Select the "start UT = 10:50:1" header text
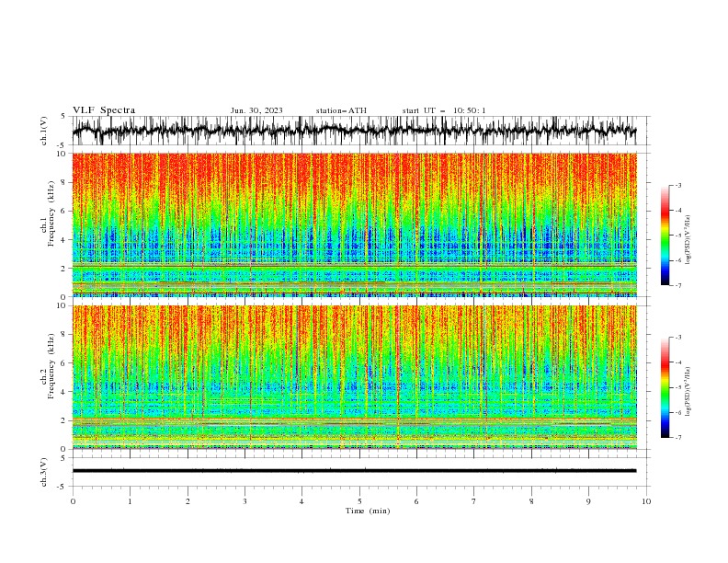 click(444, 110)
